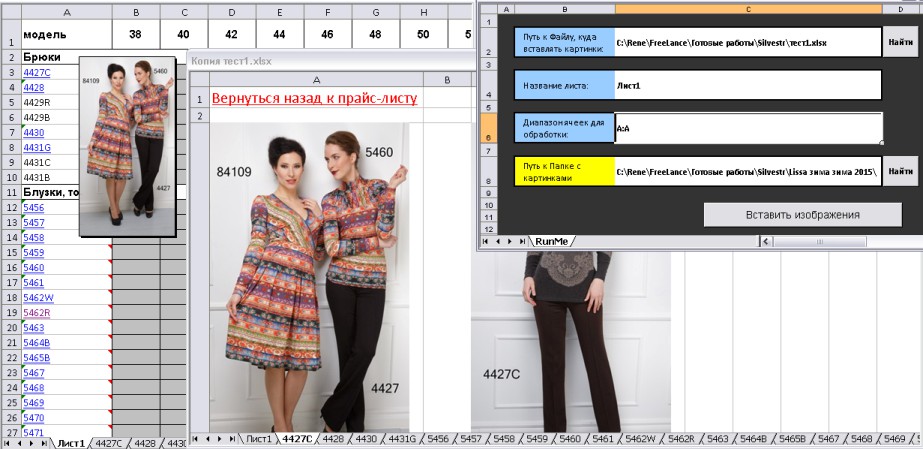Go to next sheet in price list window
Image resolution: width=923 pixels, height=449 pixels.
pyautogui.click(x=32, y=443)
